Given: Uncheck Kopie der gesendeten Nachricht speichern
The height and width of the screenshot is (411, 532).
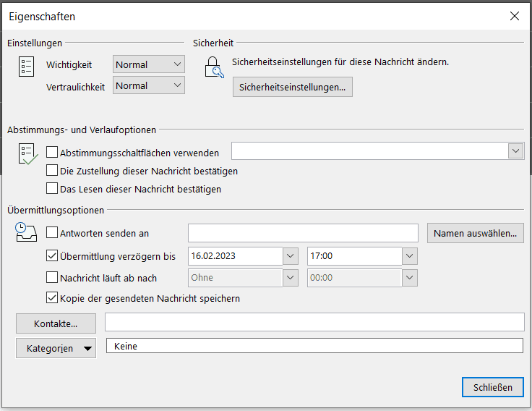Looking at the screenshot, I should coord(52,297).
